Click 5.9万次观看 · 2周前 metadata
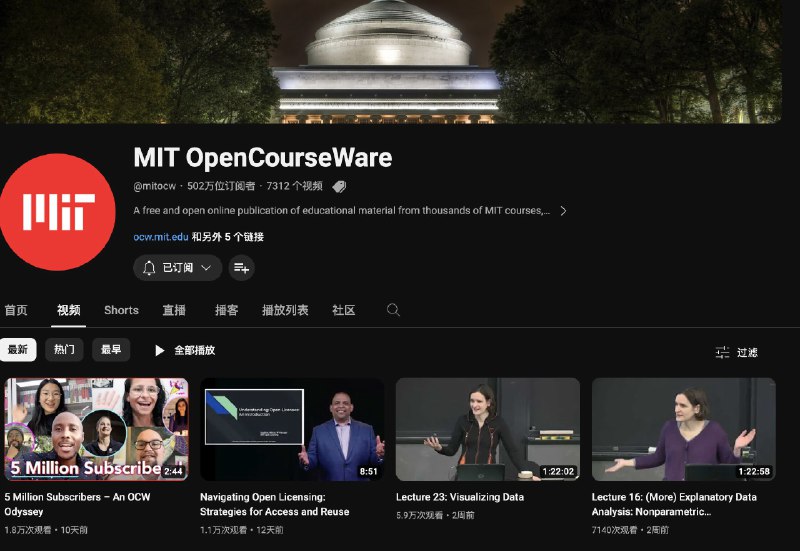 [435, 515]
